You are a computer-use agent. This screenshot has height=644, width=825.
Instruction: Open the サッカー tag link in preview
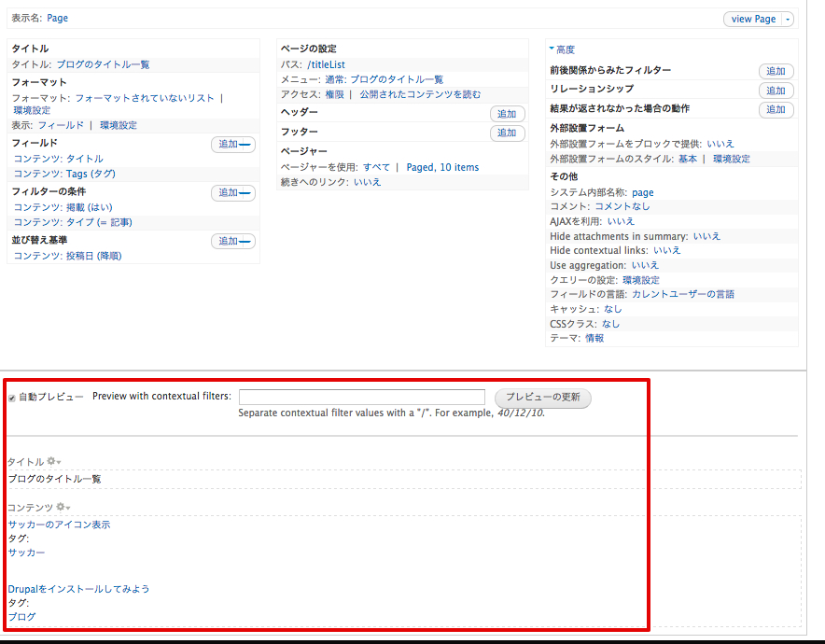(25, 552)
